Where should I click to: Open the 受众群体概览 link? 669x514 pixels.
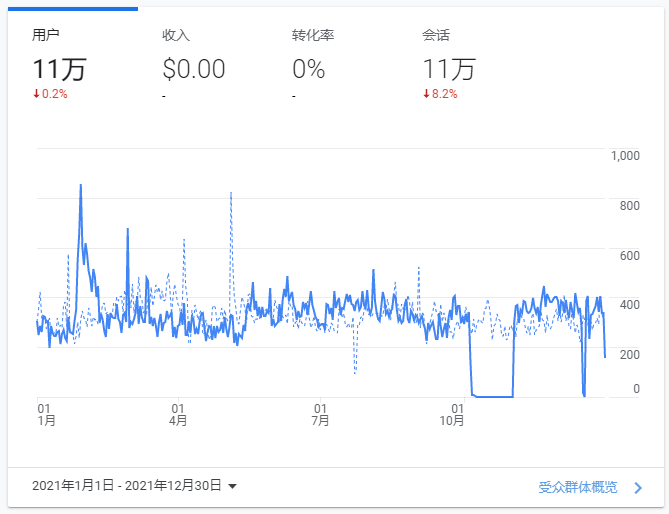click(578, 488)
